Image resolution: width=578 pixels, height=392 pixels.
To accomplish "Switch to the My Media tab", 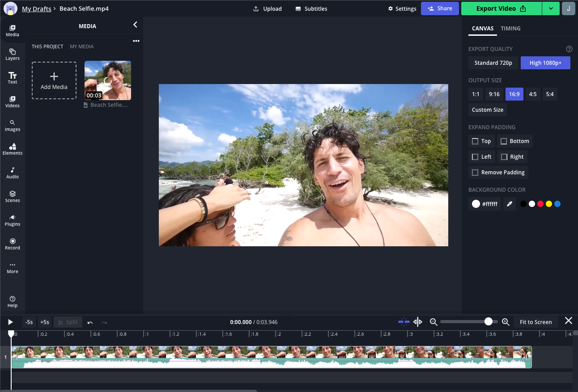I will pos(81,46).
